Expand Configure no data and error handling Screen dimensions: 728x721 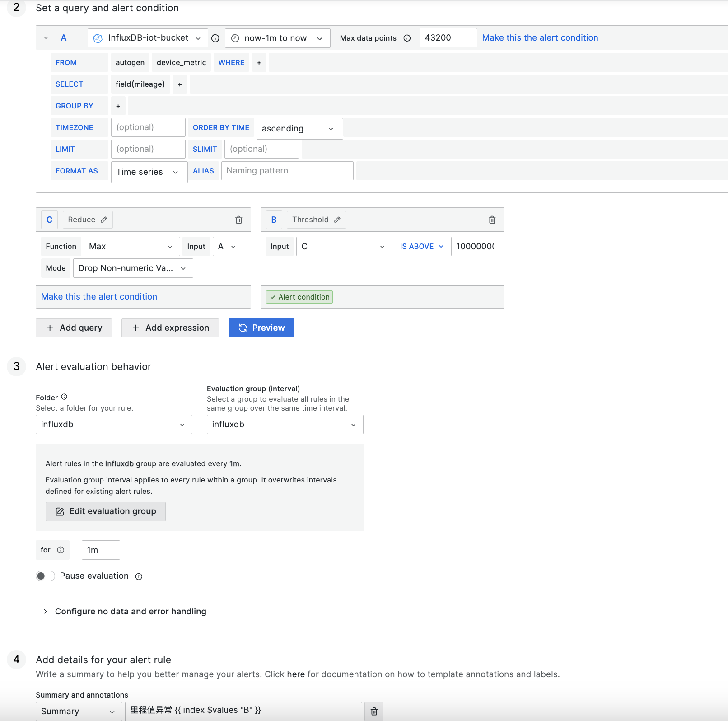(125, 612)
